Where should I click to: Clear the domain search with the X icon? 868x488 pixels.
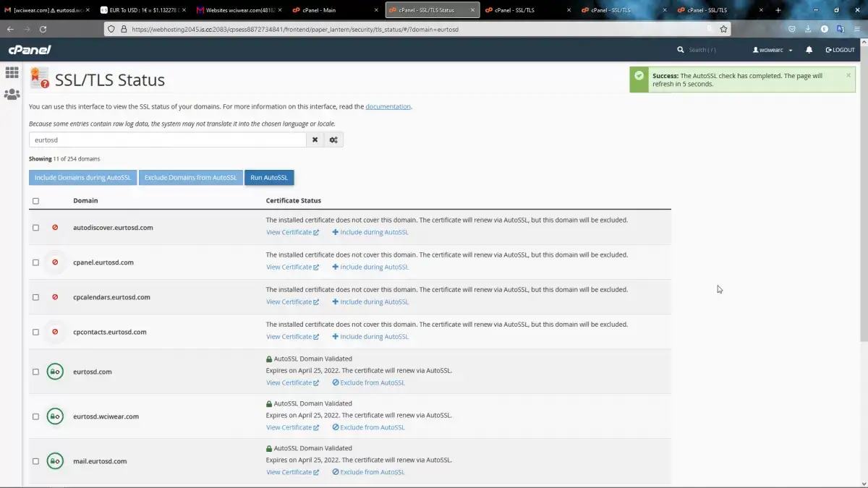(x=315, y=140)
